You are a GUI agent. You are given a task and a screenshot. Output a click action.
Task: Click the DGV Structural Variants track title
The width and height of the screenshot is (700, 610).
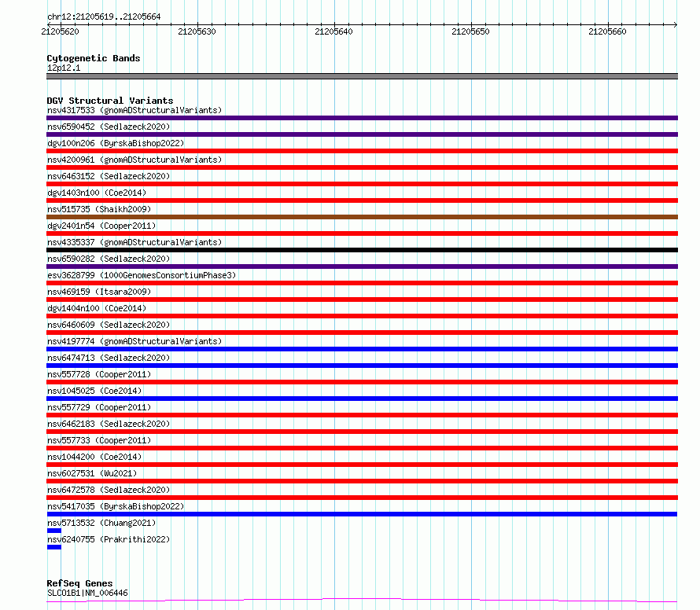click(110, 101)
